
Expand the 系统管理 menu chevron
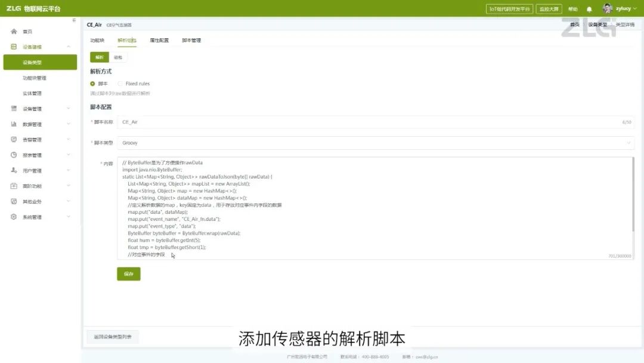tap(69, 217)
